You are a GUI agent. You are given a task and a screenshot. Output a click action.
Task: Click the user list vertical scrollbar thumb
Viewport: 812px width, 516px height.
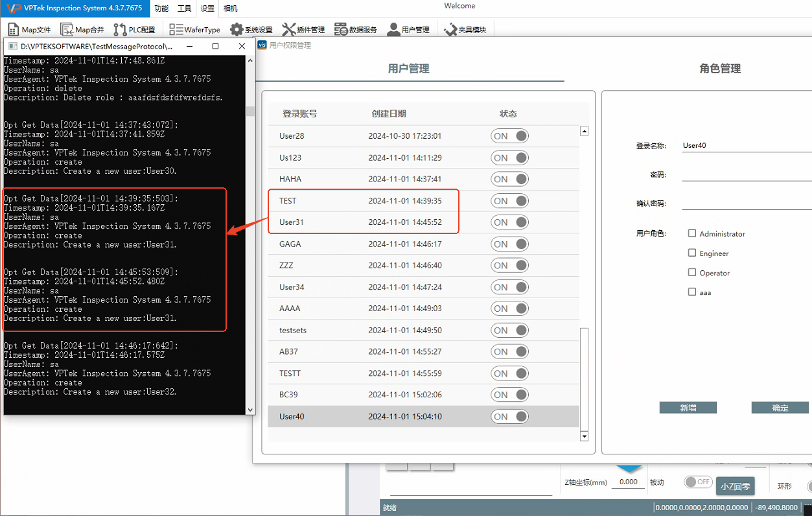pyautogui.click(x=584, y=378)
